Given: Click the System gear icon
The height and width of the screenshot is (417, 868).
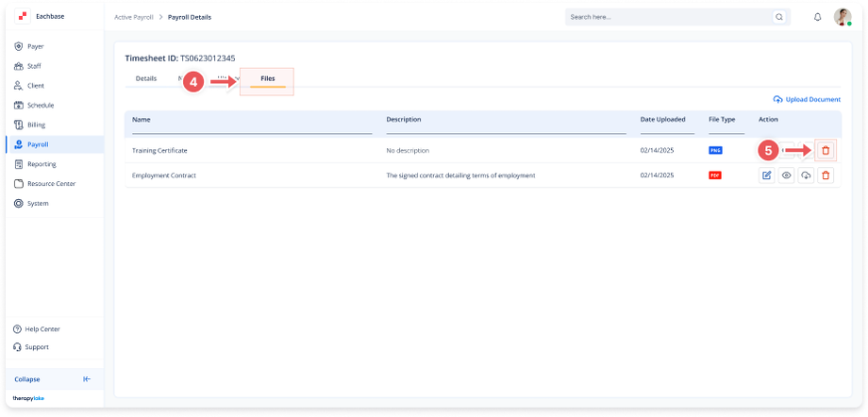Looking at the screenshot, I should [x=18, y=203].
